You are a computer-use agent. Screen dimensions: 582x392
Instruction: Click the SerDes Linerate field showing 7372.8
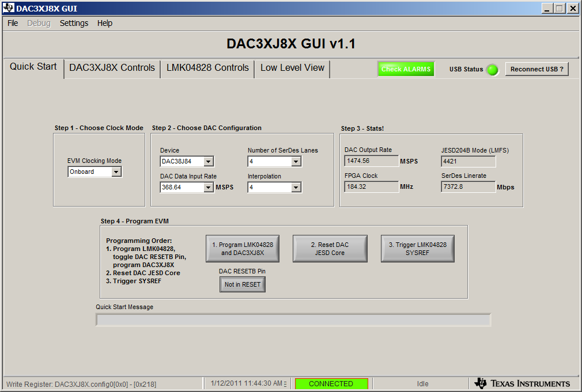[x=468, y=187]
